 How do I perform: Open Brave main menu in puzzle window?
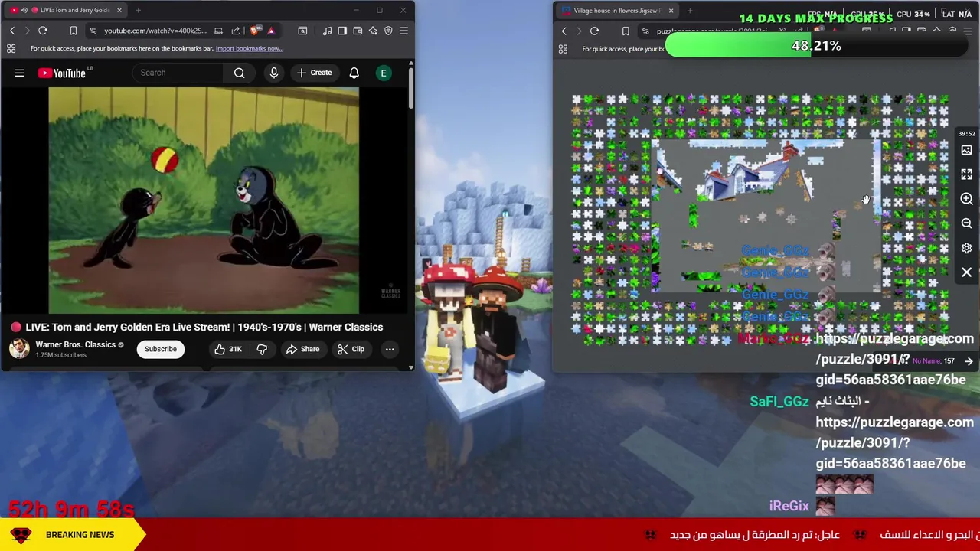pyautogui.click(x=968, y=31)
